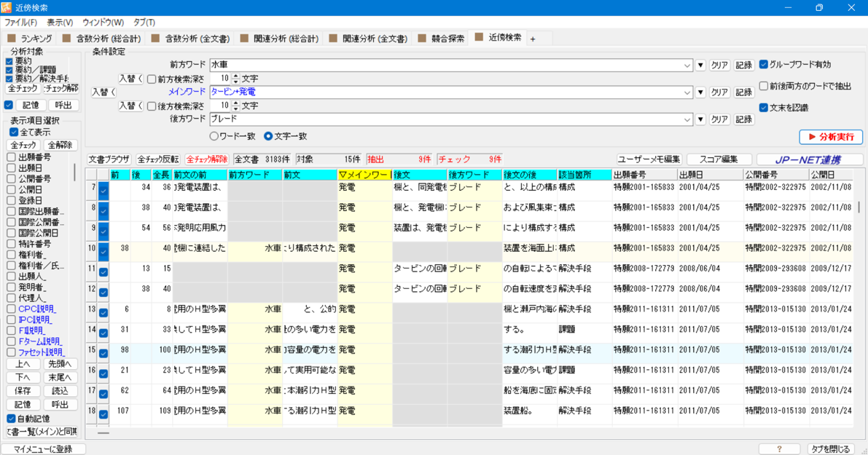Open ユーザーメモ編集
The height and width of the screenshot is (455, 868).
coord(649,159)
